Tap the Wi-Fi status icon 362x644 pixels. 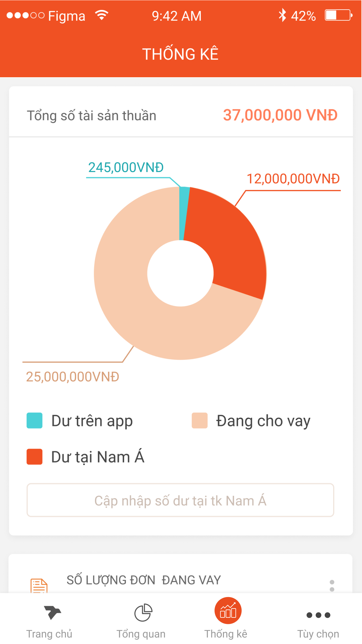tap(102, 15)
